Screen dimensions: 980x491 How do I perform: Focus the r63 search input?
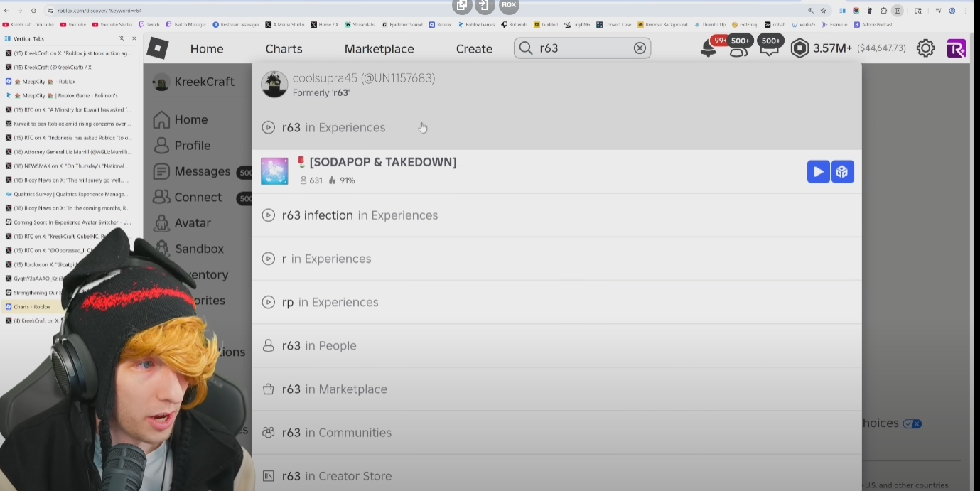[583, 48]
